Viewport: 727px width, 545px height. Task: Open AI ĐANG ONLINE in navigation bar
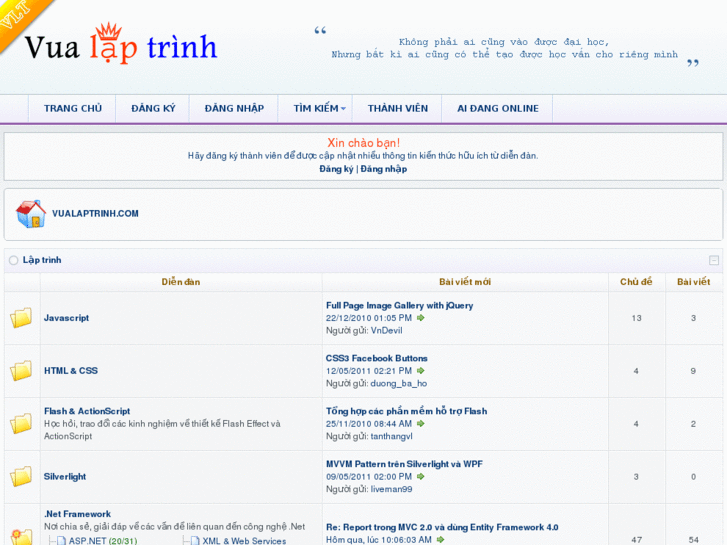(498, 109)
